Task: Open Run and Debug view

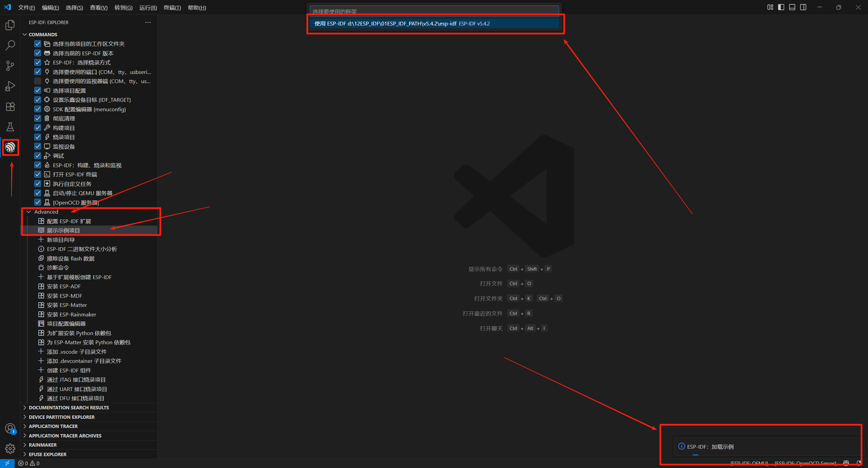Action: point(10,86)
